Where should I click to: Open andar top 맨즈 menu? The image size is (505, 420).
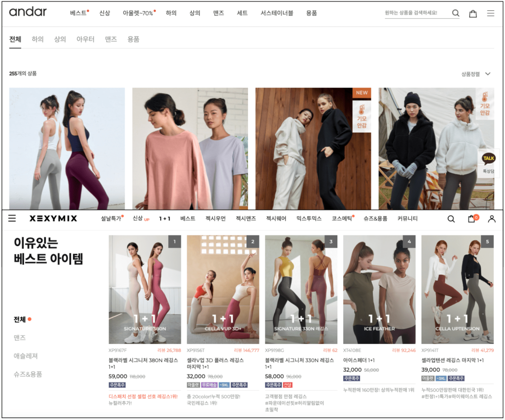pos(218,13)
